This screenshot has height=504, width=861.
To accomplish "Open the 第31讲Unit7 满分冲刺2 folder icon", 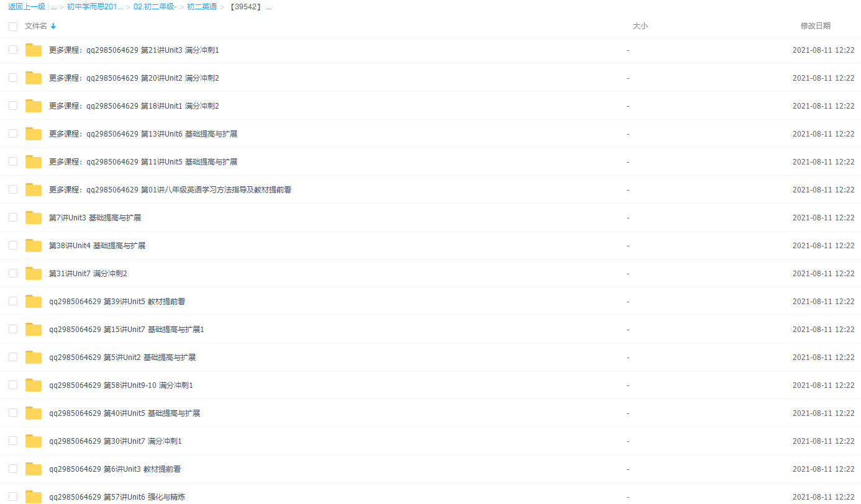I will [33, 273].
